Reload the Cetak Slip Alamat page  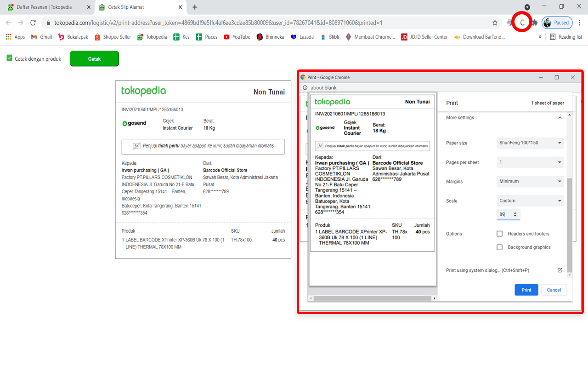[x=33, y=23]
